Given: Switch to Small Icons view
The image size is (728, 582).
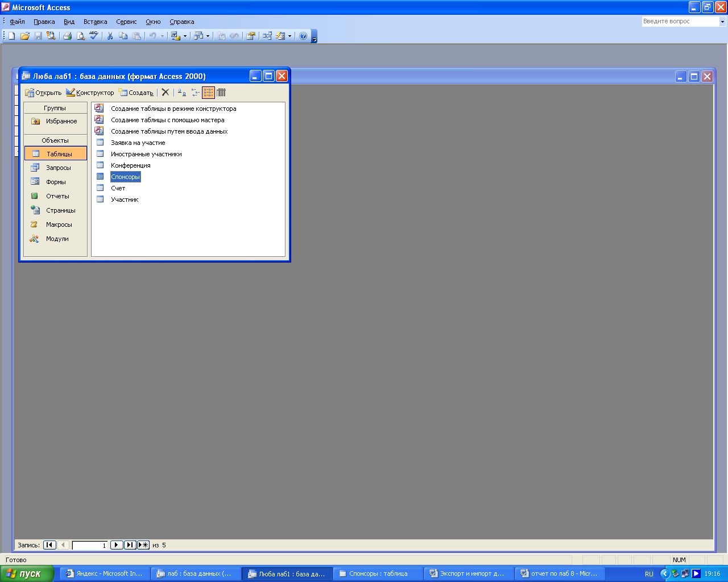Looking at the screenshot, I should tap(195, 92).
